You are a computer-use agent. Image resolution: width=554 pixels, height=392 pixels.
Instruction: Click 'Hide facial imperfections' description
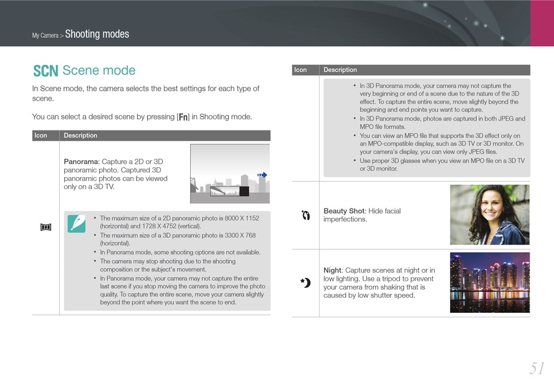tap(362, 216)
